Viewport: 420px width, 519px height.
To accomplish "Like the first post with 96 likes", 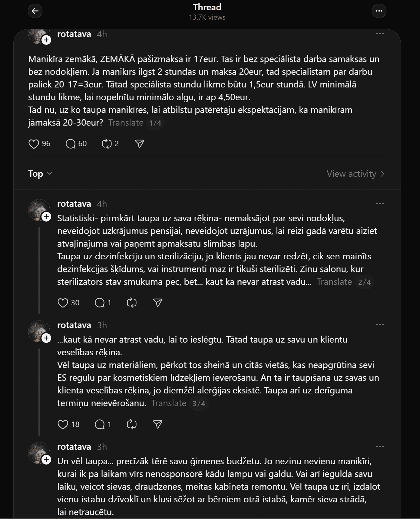I will tap(34, 144).
